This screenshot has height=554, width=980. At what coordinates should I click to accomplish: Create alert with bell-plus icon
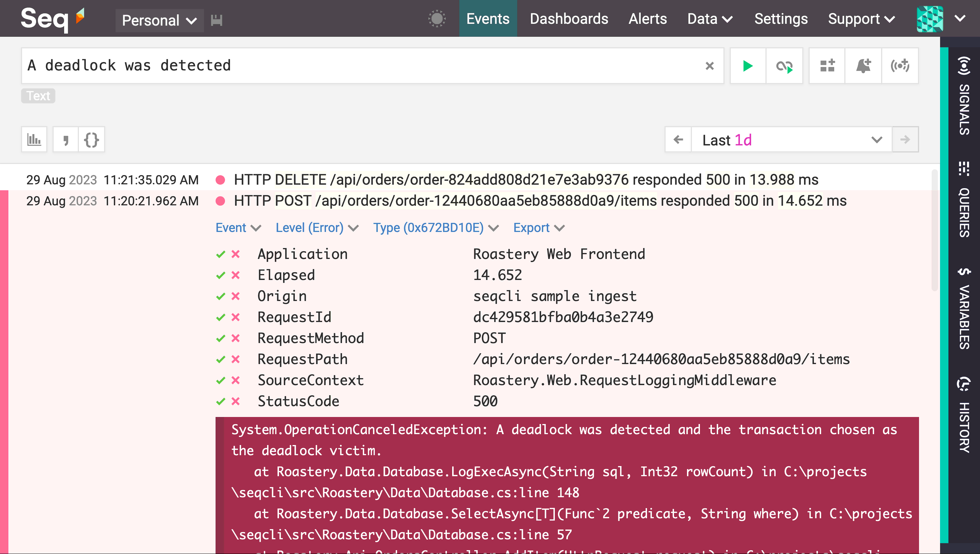point(863,66)
